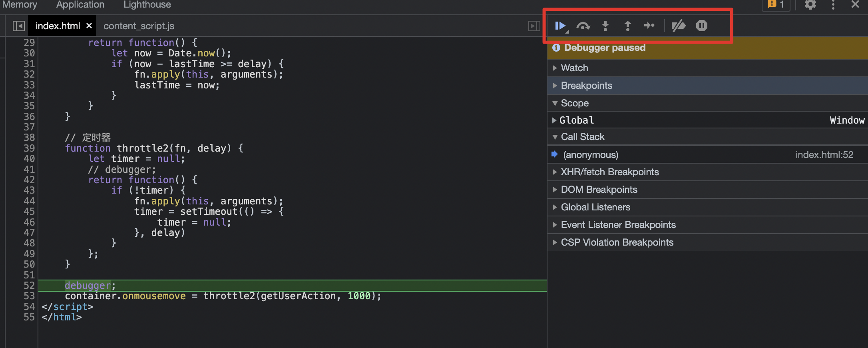Select the index.html file tab
868x348 pixels.
coord(58,26)
